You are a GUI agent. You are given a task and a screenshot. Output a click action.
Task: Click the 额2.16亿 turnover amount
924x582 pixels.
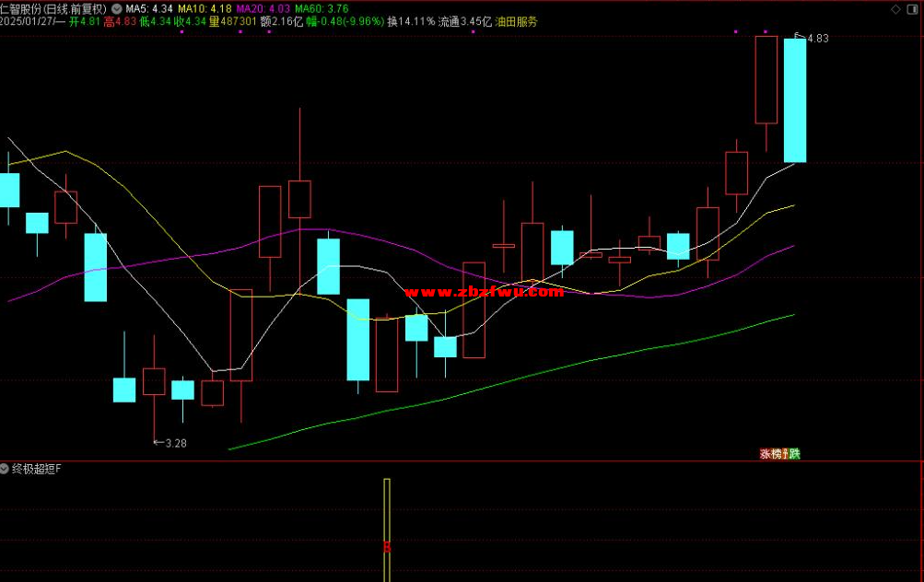click(282, 22)
